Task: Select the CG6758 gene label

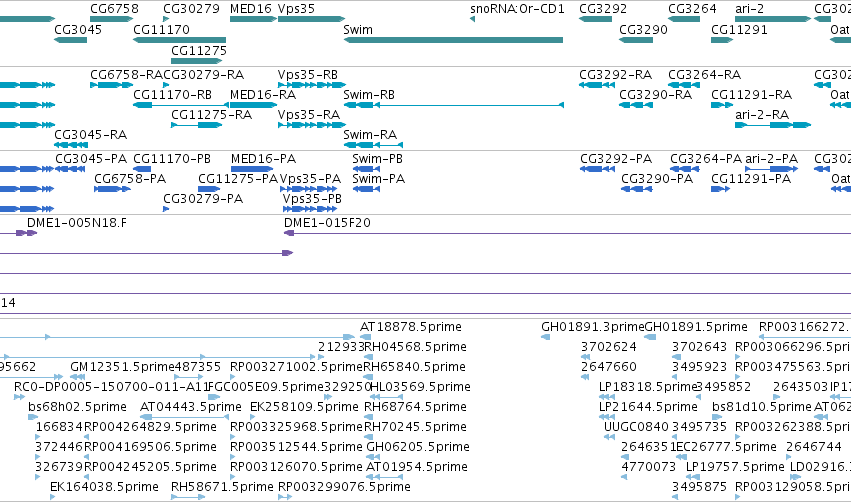Action: click(x=114, y=9)
